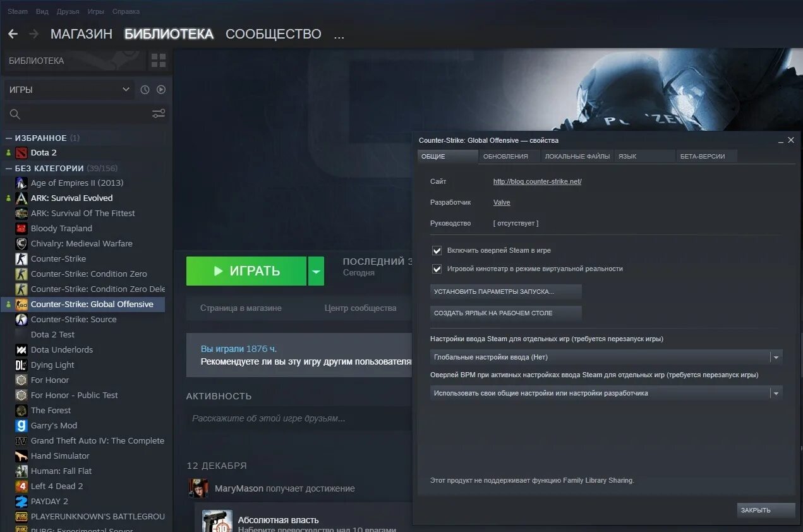Open 'Страница в магазине' link
803x532 pixels.
pyautogui.click(x=241, y=308)
